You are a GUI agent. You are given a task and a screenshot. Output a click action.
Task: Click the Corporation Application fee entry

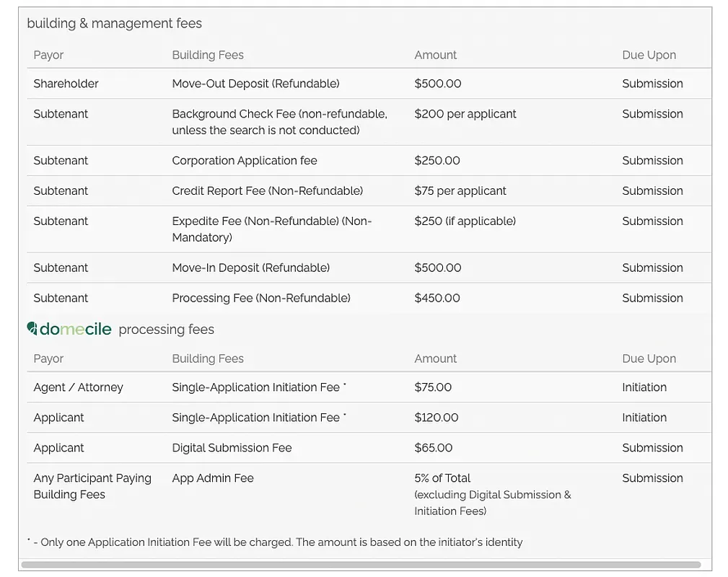coord(244,161)
